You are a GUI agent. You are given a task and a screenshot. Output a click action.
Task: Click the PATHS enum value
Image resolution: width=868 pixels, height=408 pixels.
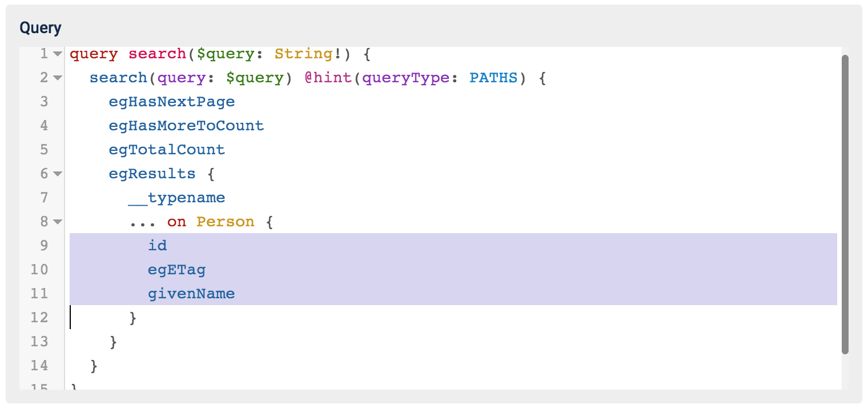coord(493,78)
